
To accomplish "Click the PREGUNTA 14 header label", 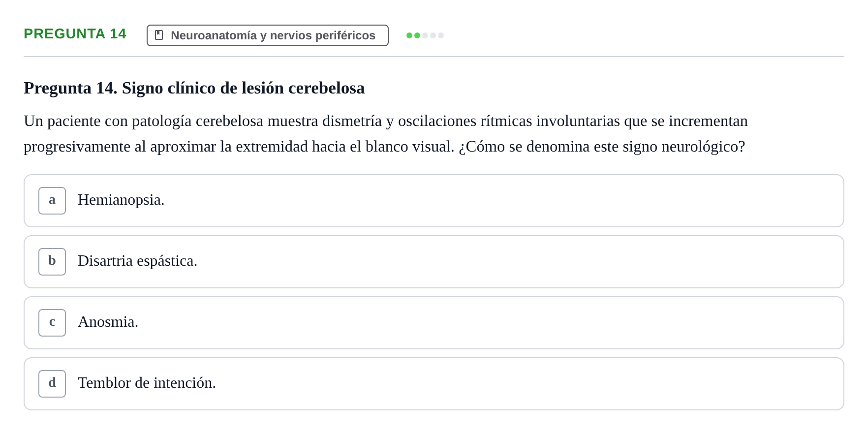I will 75,34.
